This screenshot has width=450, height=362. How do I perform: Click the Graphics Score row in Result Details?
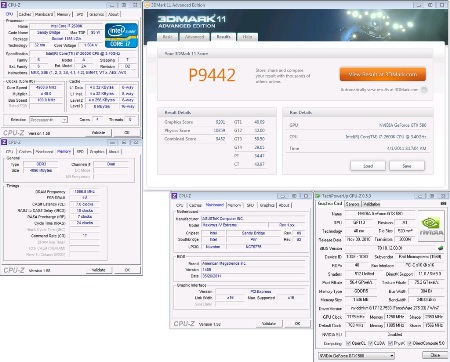pos(195,122)
